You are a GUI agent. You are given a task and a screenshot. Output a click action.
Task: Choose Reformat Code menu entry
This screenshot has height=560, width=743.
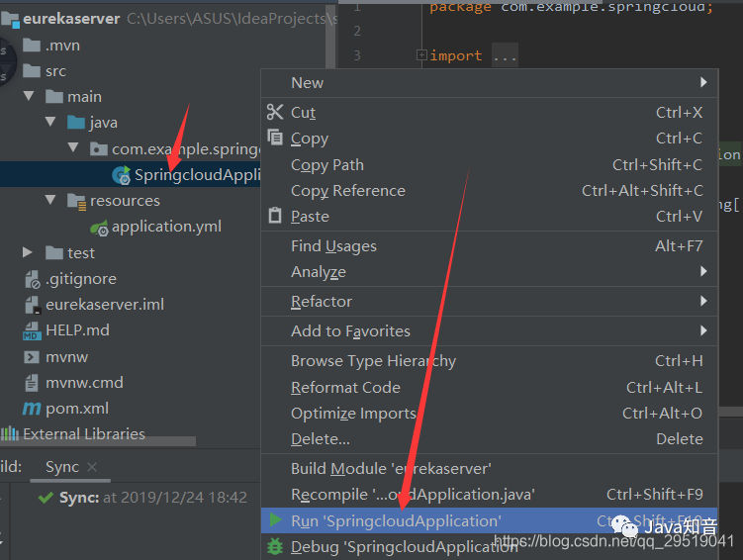[490, 388]
